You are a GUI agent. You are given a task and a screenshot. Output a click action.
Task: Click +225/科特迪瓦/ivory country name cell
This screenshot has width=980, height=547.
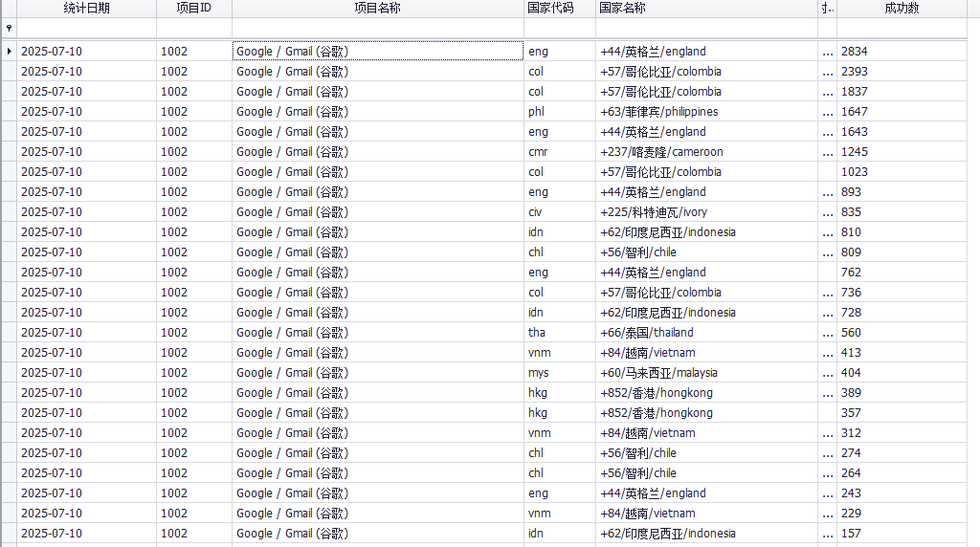(x=706, y=211)
